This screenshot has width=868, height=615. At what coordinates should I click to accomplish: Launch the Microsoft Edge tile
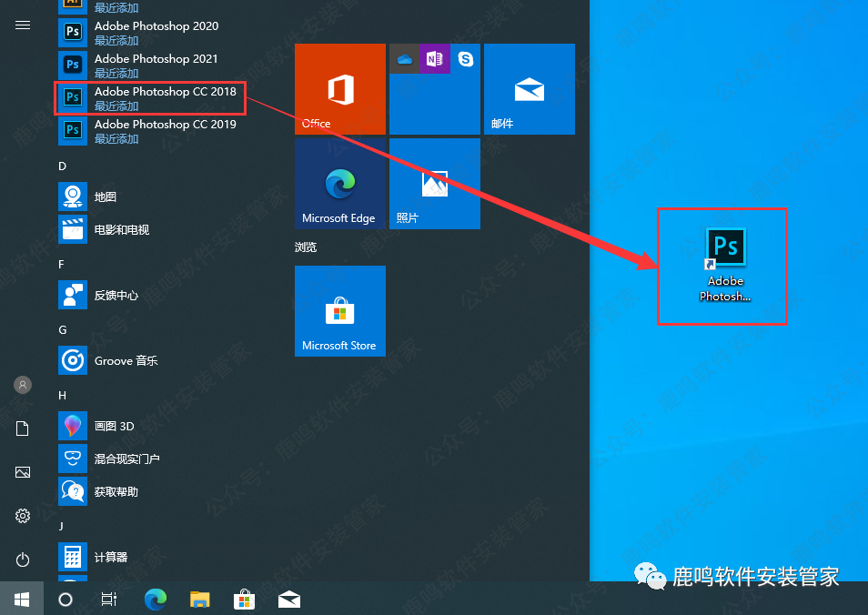click(340, 184)
